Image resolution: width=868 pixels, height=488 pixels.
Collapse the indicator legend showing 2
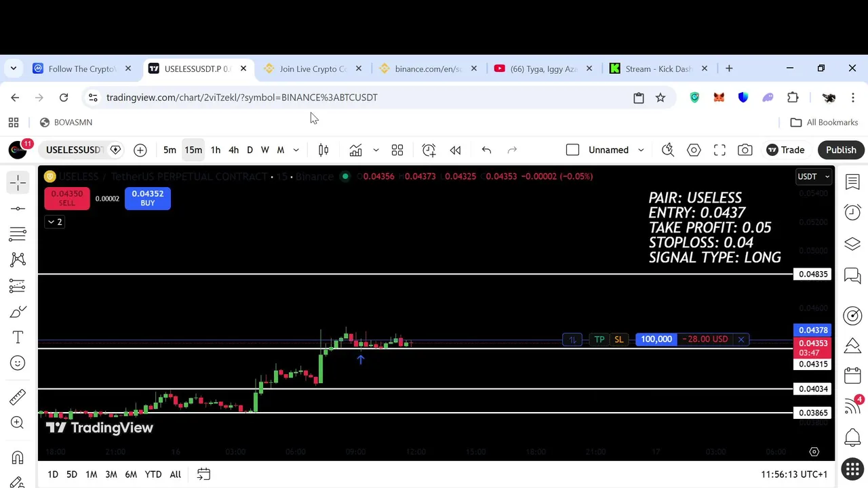(54, 222)
